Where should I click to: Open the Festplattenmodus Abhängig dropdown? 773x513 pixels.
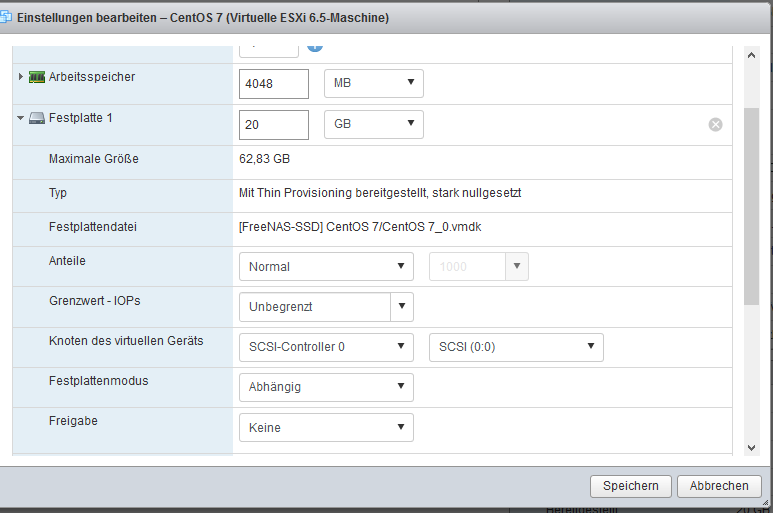tap(326, 387)
